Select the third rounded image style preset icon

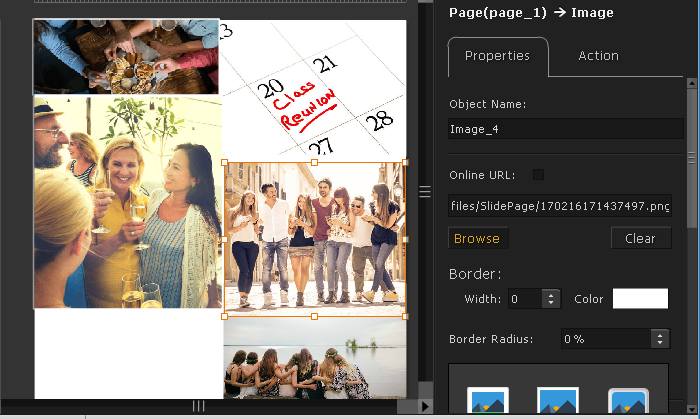628,400
